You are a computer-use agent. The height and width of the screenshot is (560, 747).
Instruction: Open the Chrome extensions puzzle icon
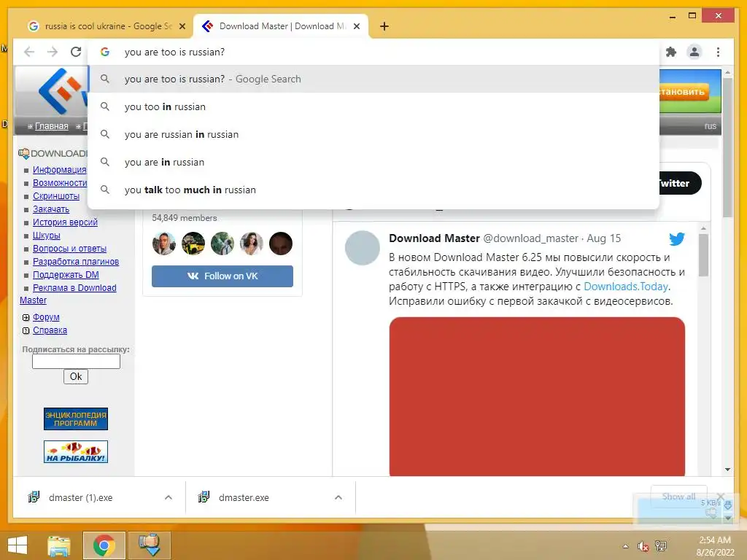(x=671, y=52)
